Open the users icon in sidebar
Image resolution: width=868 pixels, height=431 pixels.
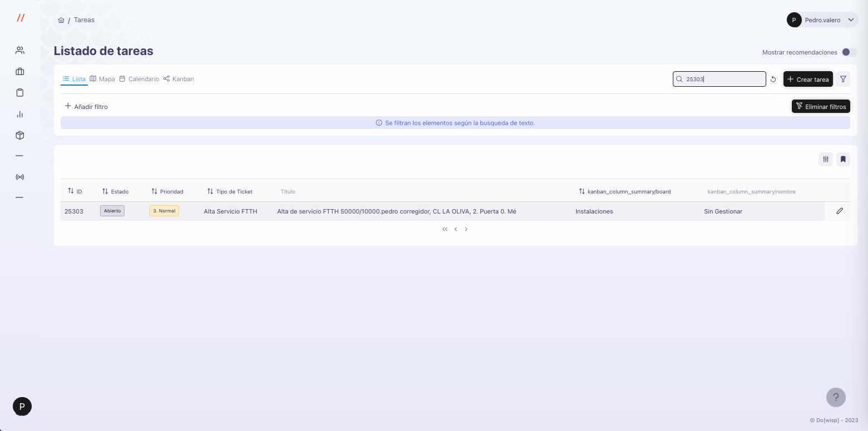(20, 51)
